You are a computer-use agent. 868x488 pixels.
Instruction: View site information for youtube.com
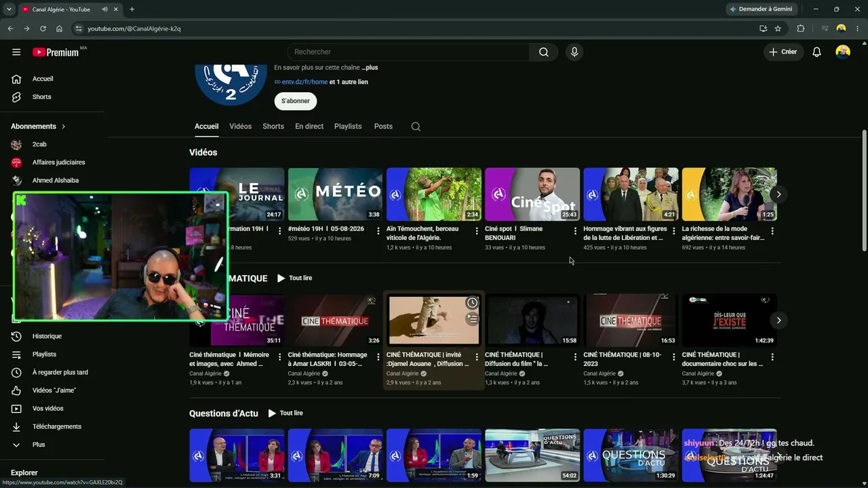point(79,28)
